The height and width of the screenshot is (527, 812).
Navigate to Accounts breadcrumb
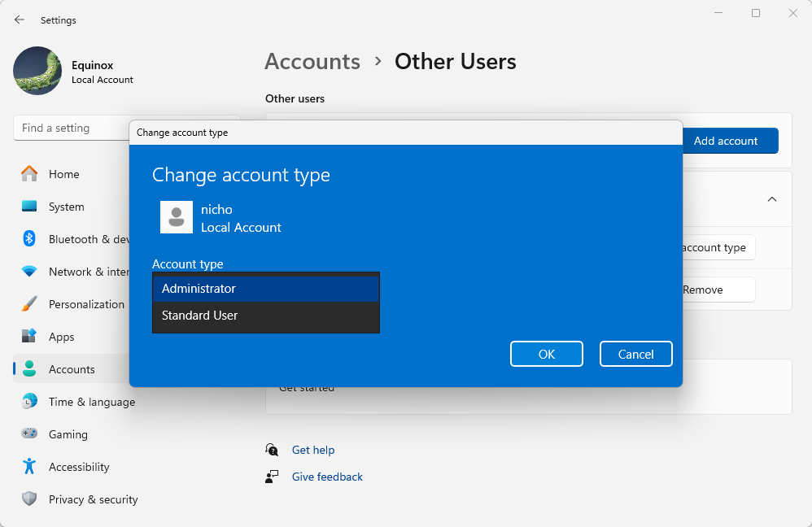tap(312, 62)
